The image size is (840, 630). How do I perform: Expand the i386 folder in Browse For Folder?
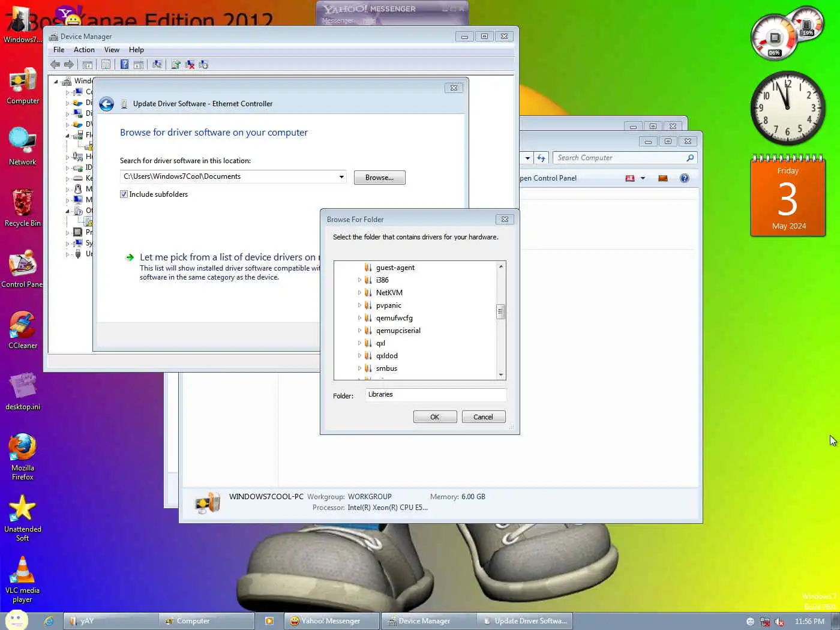click(359, 280)
